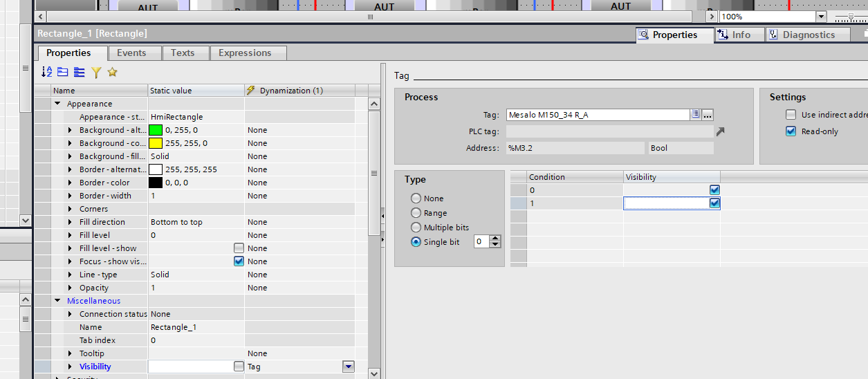
Task: Collapse the Miscellaneous category
Action: coord(58,301)
